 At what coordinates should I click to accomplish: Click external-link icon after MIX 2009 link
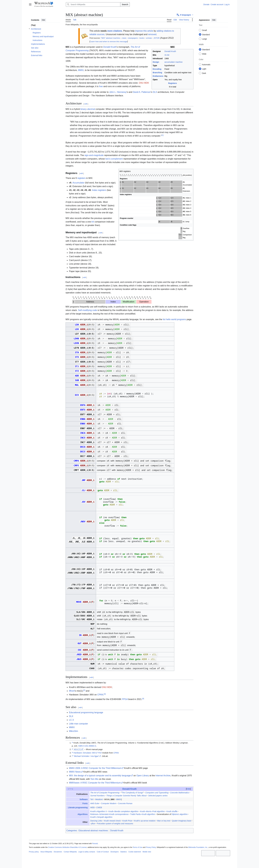click(122, 768)
